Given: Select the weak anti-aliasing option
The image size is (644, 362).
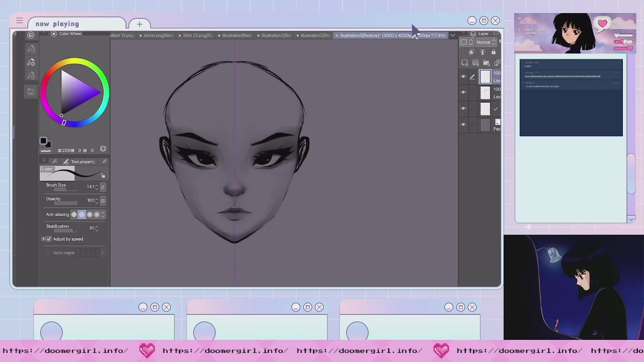Looking at the screenshot, I should (82, 215).
